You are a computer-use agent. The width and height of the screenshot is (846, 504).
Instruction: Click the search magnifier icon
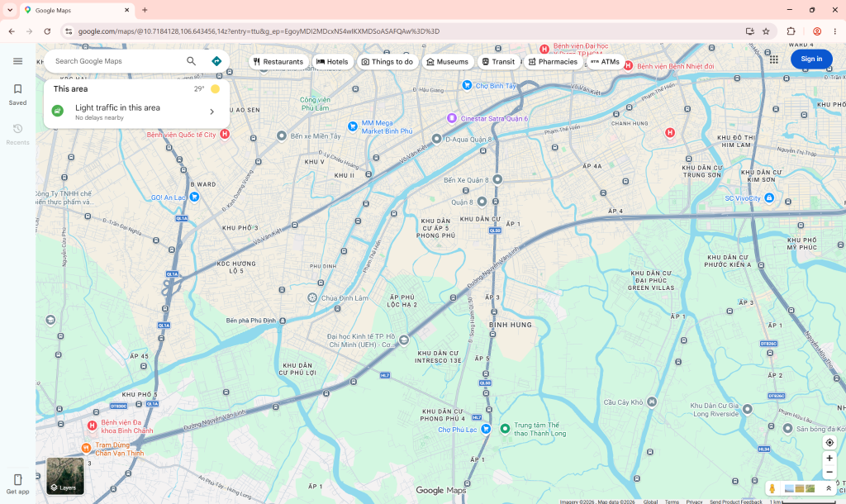(191, 61)
